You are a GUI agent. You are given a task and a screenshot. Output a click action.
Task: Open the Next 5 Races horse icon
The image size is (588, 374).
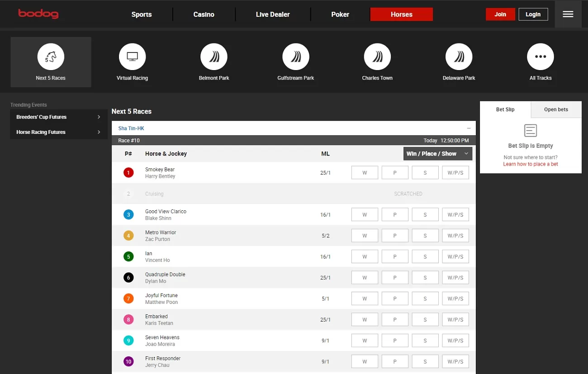coord(51,57)
